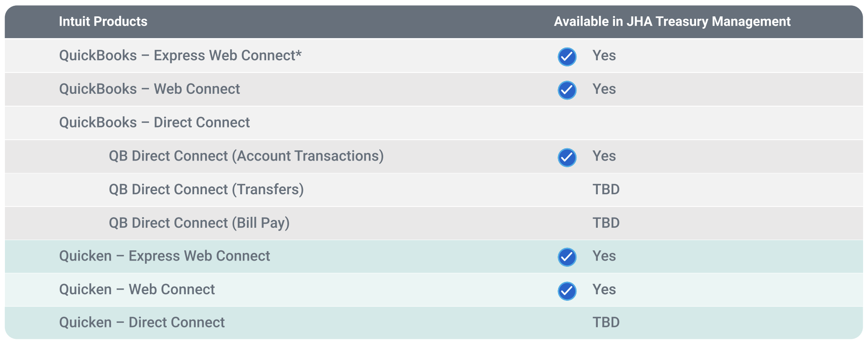Click the QuickBooks – Direct Connect group heading

click(154, 123)
